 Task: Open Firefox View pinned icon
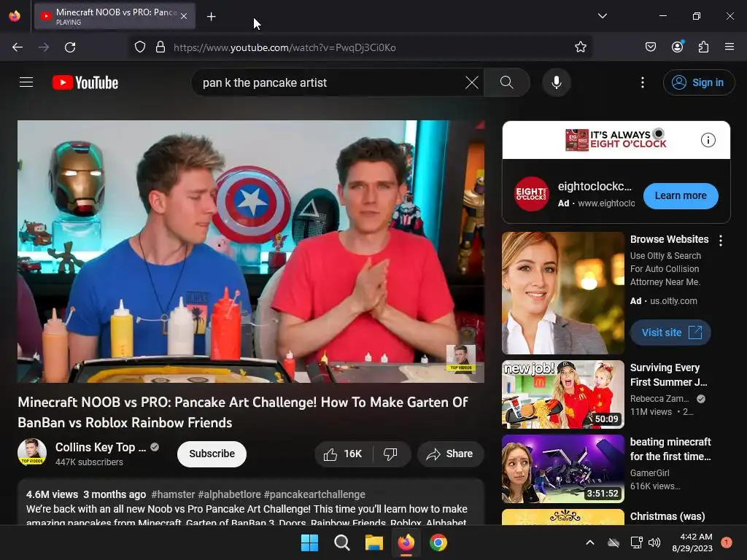pos(15,16)
